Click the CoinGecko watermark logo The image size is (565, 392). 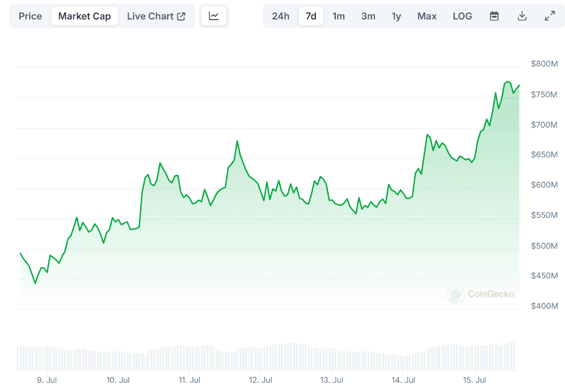click(480, 294)
